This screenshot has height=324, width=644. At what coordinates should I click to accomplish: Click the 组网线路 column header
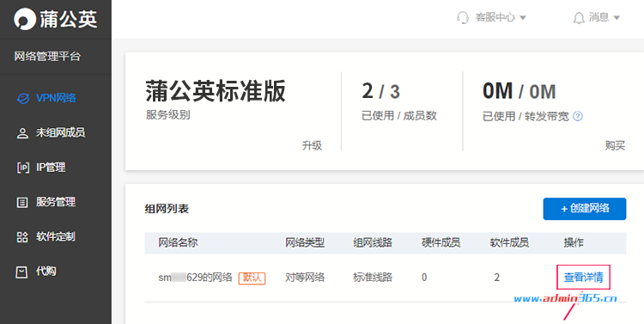point(373,243)
